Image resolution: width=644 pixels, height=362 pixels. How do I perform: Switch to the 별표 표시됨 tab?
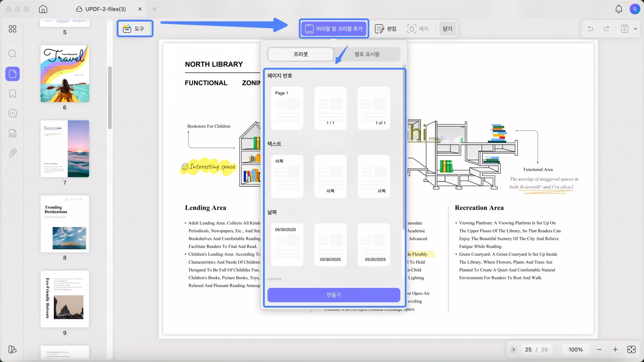(367, 54)
